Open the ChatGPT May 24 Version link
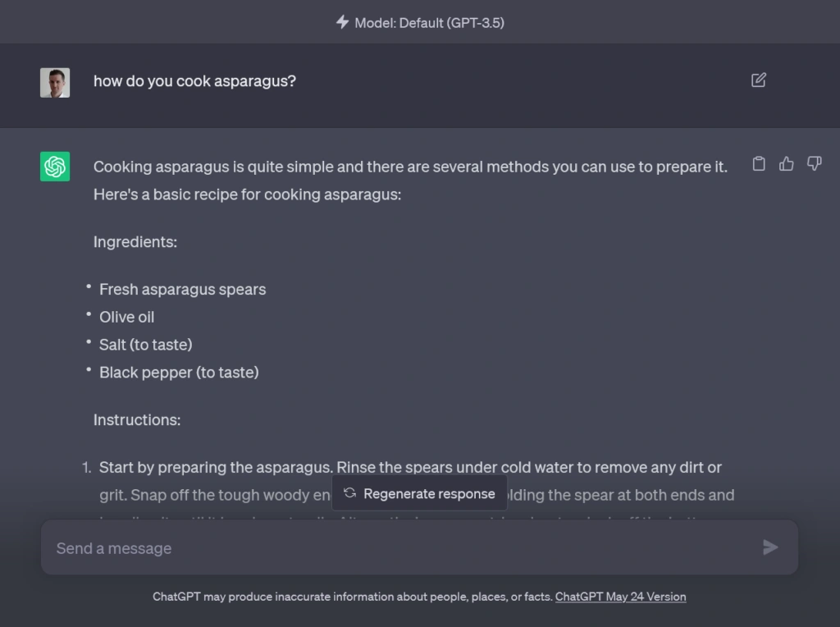The width and height of the screenshot is (840, 627). click(x=620, y=597)
